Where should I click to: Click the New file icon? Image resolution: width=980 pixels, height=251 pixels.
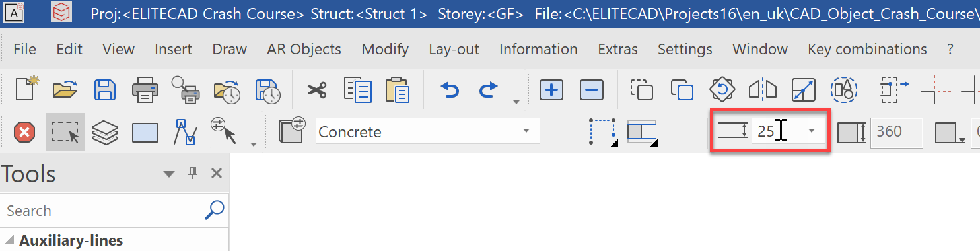pyautogui.click(x=26, y=89)
